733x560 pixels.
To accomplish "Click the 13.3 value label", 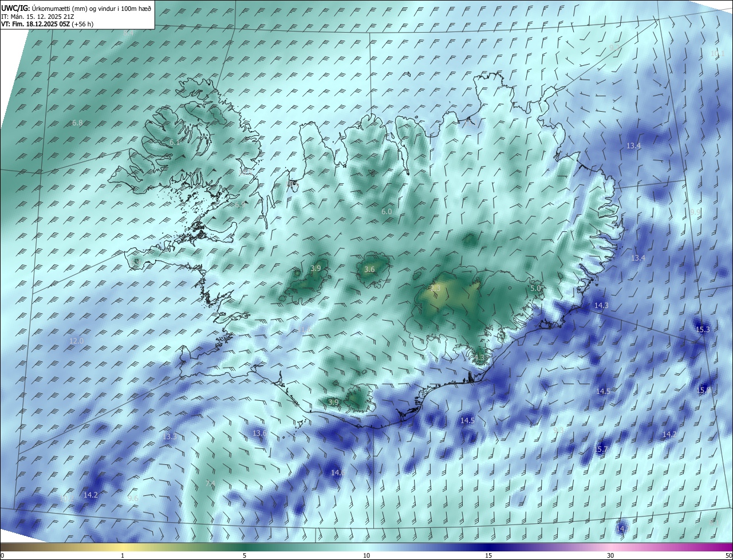I will coord(169,436).
